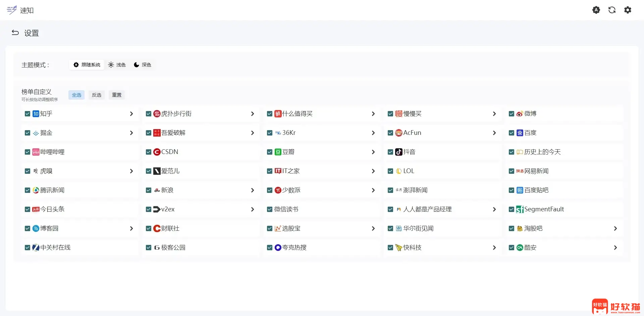Expand the 人人都是产品经理 row chevron
Viewport: 644px width, 316px height.
494,209
